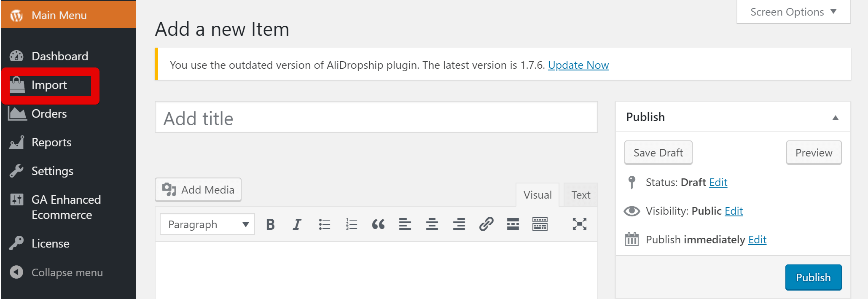The image size is (868, 299).
Task: Expand Screen Options panel
Action: pos(793,12)
